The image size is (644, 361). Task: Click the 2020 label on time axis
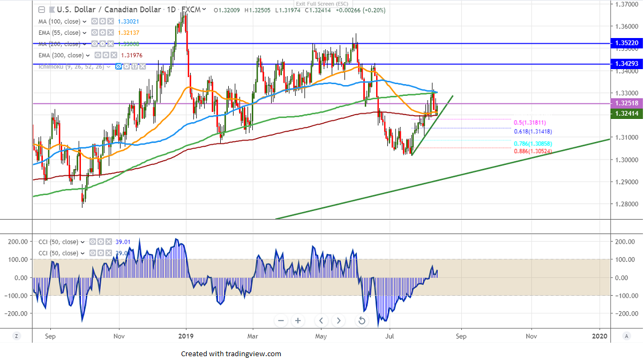(600, 336)
